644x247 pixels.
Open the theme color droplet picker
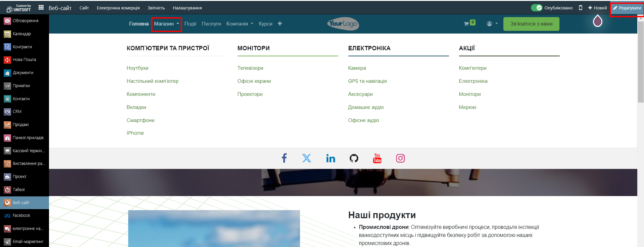click(598, 21)
